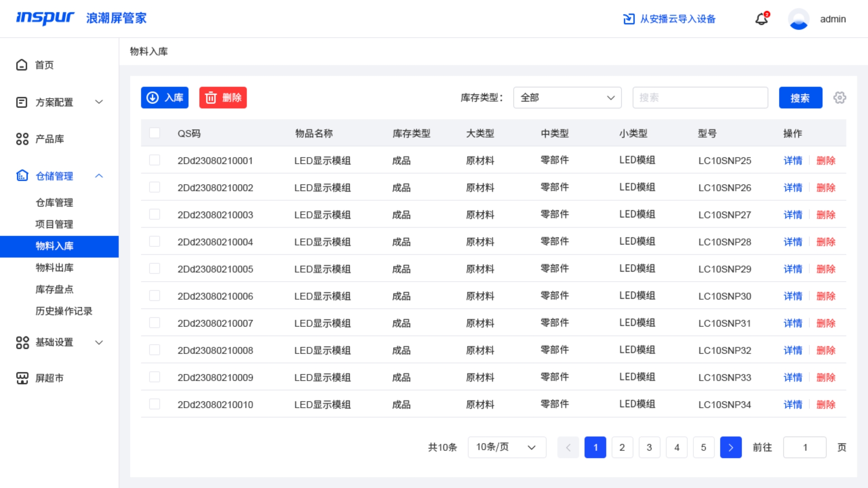Delete row LC10SNP30
868x488 pixels.
pyautogui.click(x=826, y=296)
